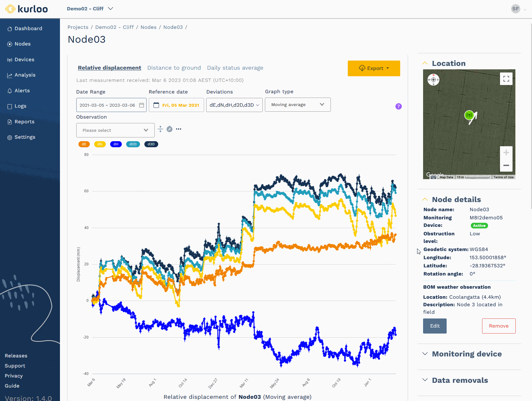532x401 pixels.
Task: Open the Guide link
Action: [x=12, y=386]
